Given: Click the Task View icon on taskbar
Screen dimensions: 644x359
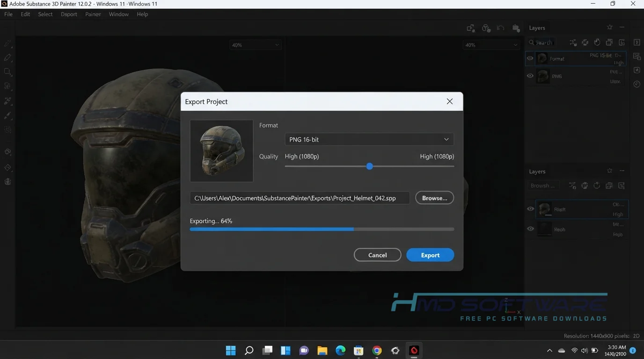Looking at the screenshot, I should (x=267, y=351).
